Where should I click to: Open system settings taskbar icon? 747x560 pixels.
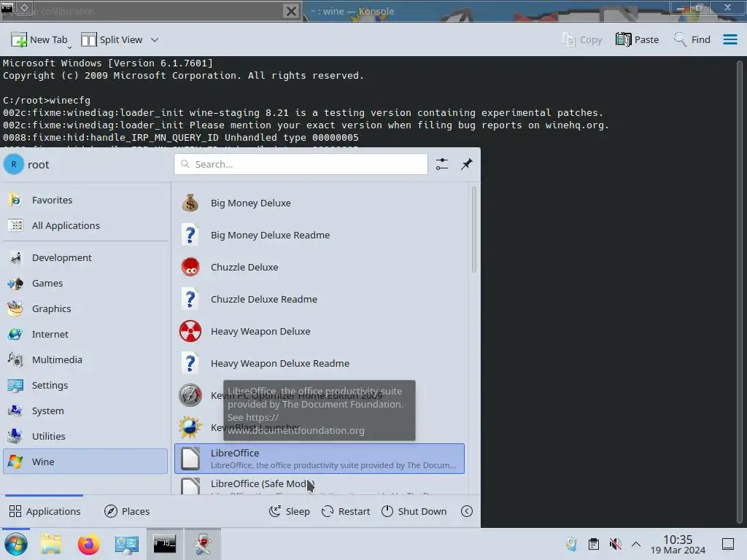(127, 544)
